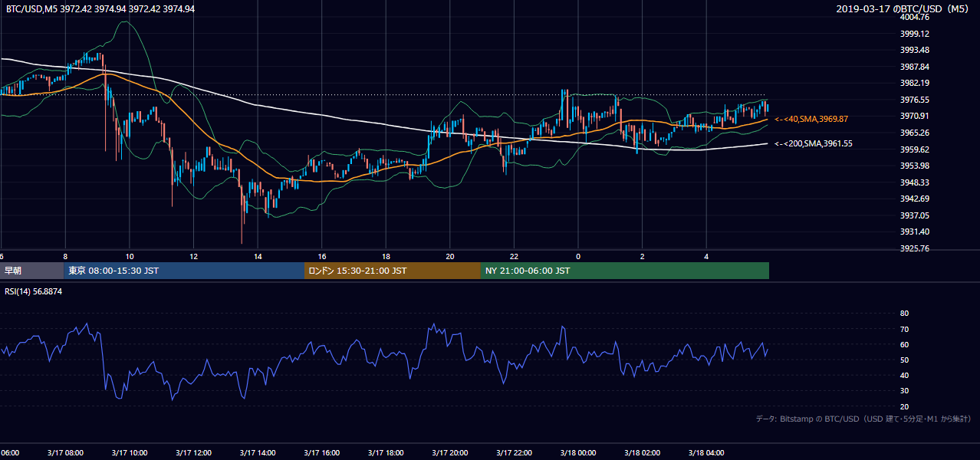Click the 3953.98 price axis value
The width and height of the screenshot is (980, 460).
tap(915, 166)
